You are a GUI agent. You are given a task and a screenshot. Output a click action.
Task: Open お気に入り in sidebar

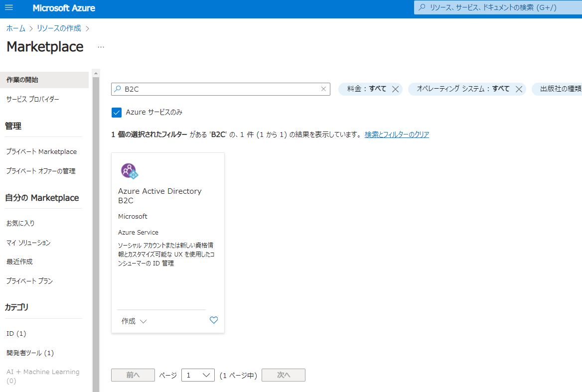(x=20, y=223)
